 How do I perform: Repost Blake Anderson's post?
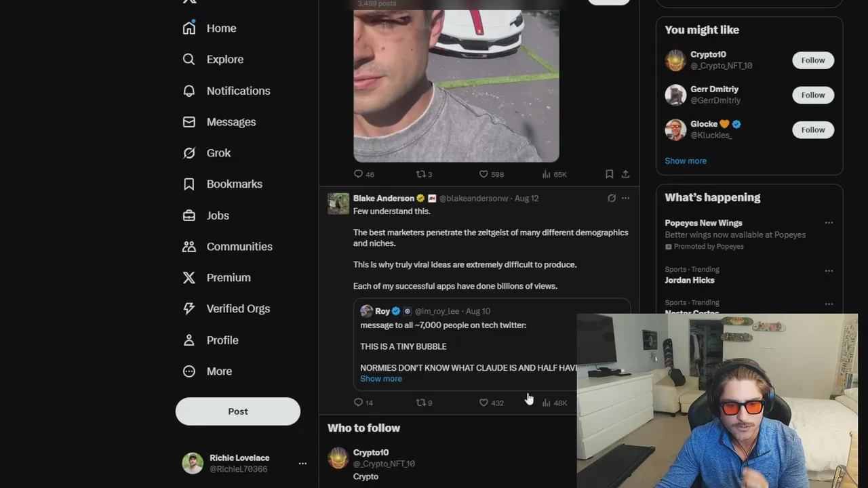[x=420, y=403]
